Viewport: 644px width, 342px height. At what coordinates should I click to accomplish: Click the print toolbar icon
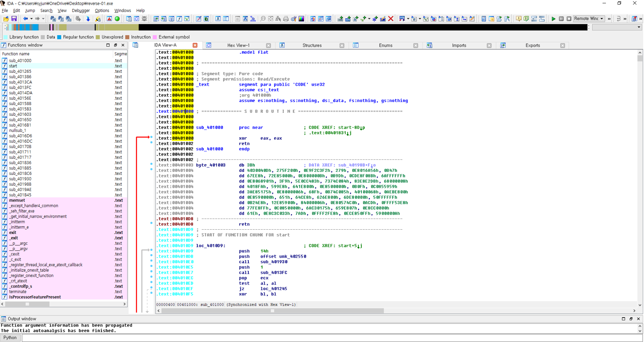point(286,19)
